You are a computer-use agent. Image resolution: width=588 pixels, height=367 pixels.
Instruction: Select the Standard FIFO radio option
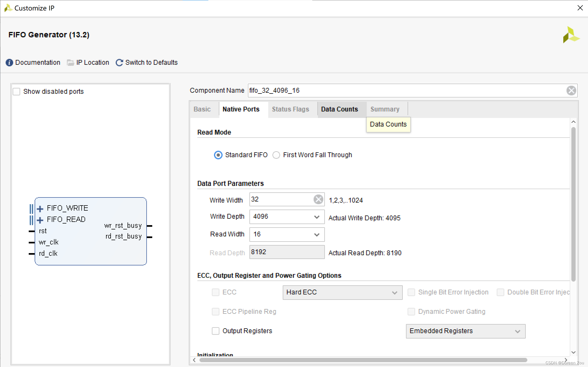click(218, 155)
